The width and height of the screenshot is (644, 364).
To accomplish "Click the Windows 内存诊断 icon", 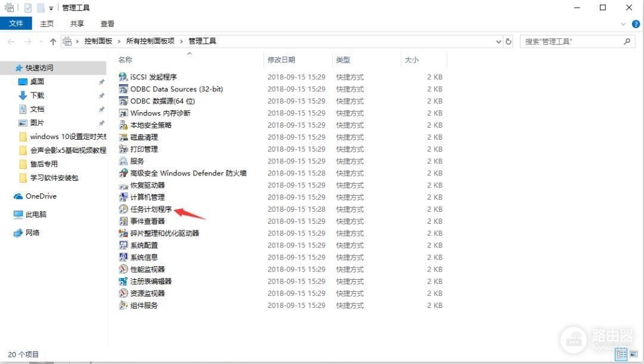I will coord(123,113).
